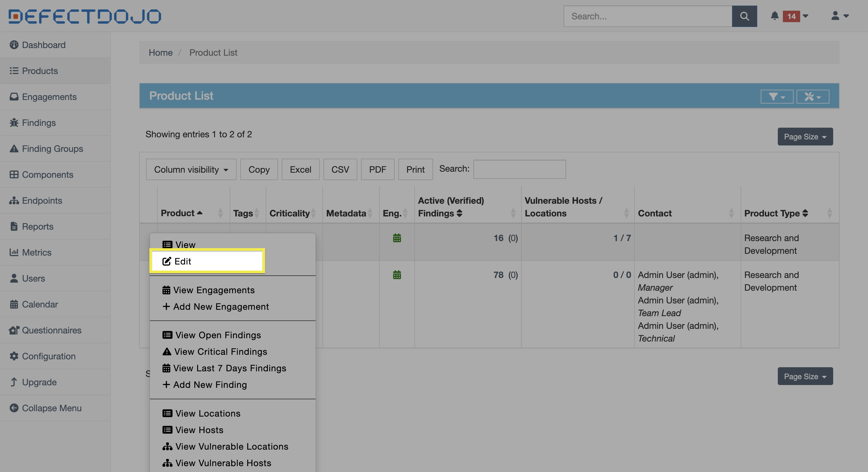Choose Add New Engagement menu item
The height and width of the screenshot is (472, 868).
pyautogui.click(x=216, y=306)
